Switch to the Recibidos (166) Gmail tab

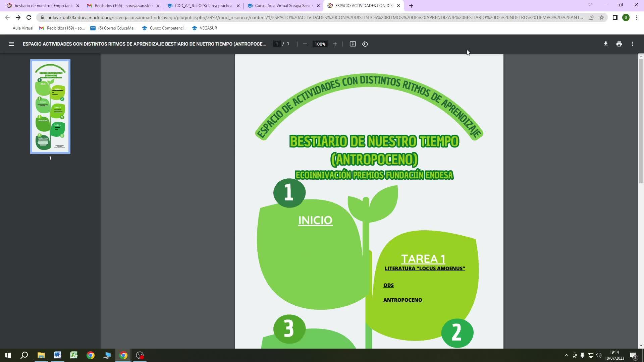pyautogui.click(x=123, y=6)
